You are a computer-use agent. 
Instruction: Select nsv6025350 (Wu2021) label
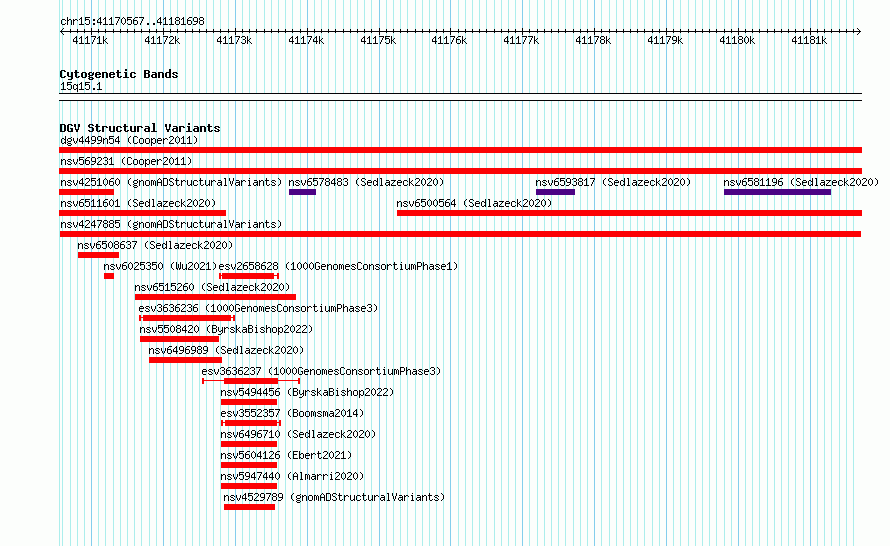pos(160,266)
